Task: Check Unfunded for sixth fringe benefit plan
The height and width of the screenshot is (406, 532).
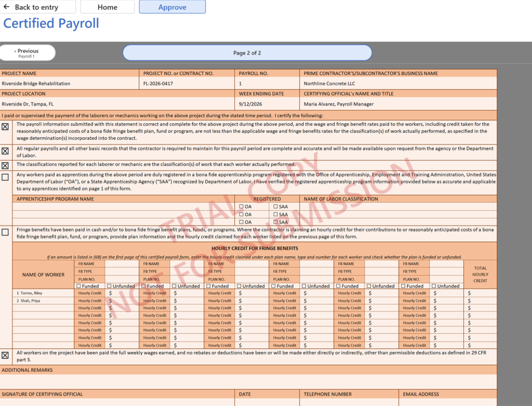Action: (434, 286)
